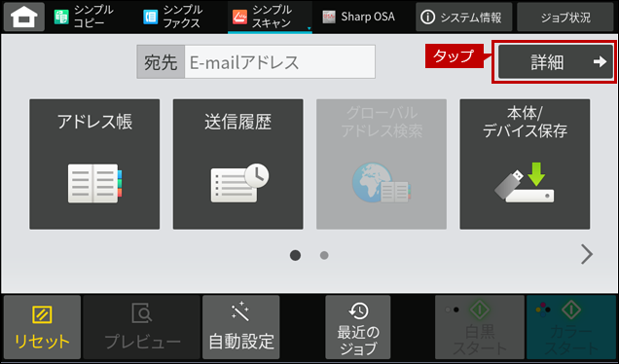Tap the プレビュー preview button
This screenshot has width=619, height=364.
click(142, 327)
